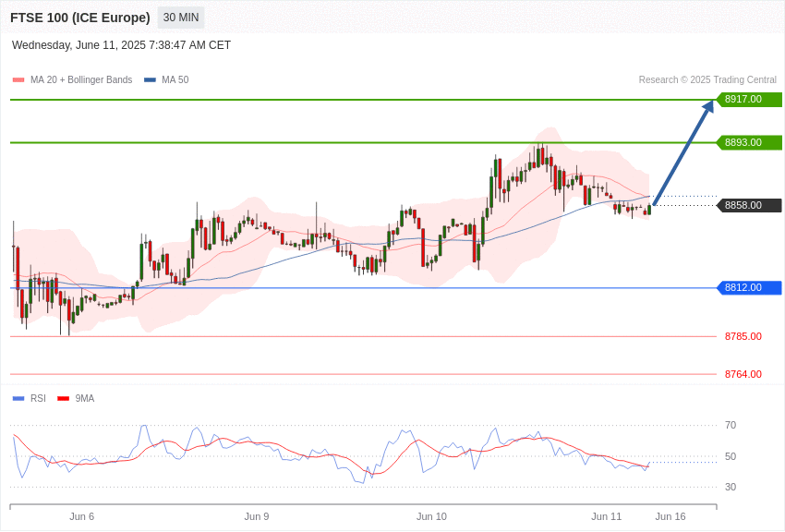Click the 8893.00 resistance price label
Image resolution: width=785 pixels, height=532 pixels.
(x=750, y=142)
